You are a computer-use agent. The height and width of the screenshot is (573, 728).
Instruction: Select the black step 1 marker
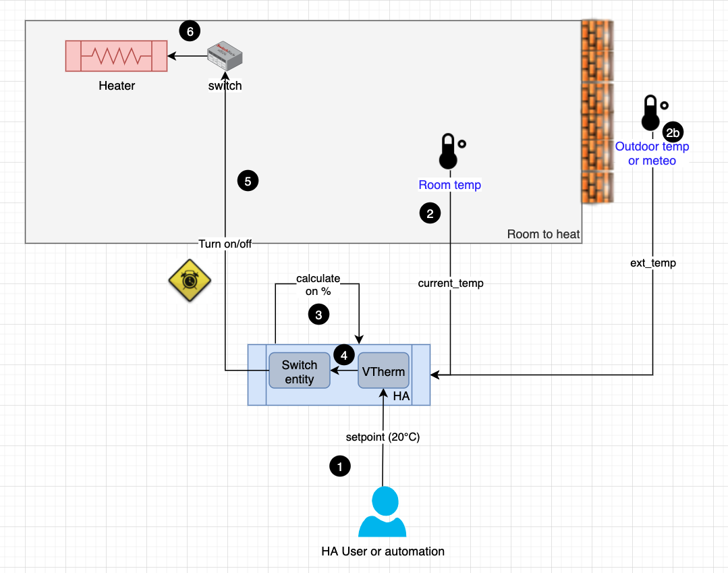pyautogui.click(x=340, y=466)
